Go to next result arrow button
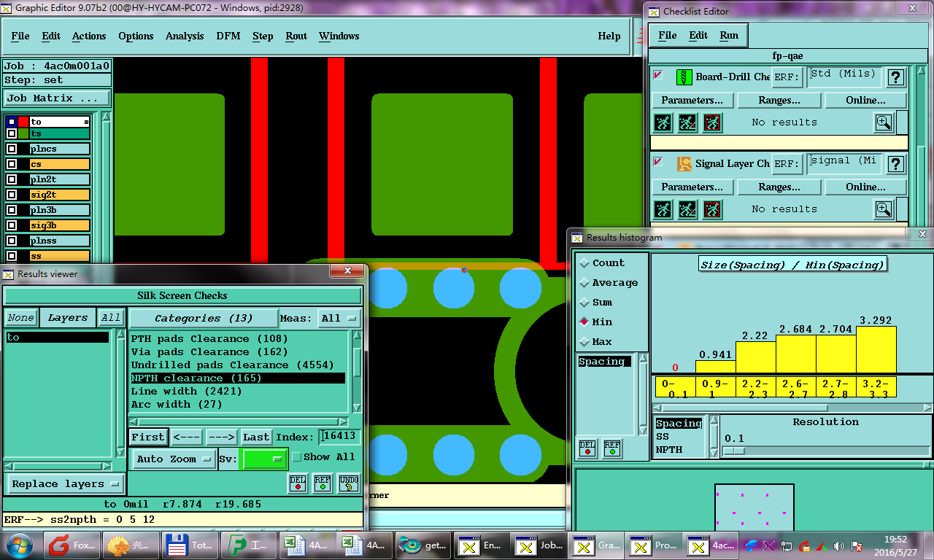Image resolution: width=934 pixels, height=560 pixels. point(221,437)
